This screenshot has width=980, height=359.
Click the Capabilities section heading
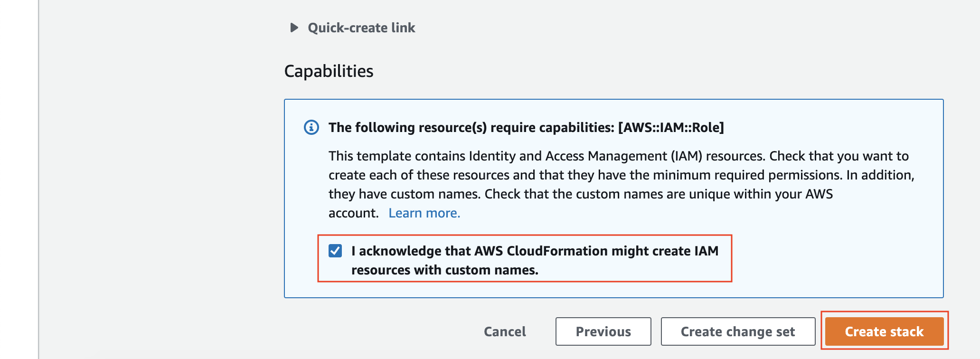[329, 71]
